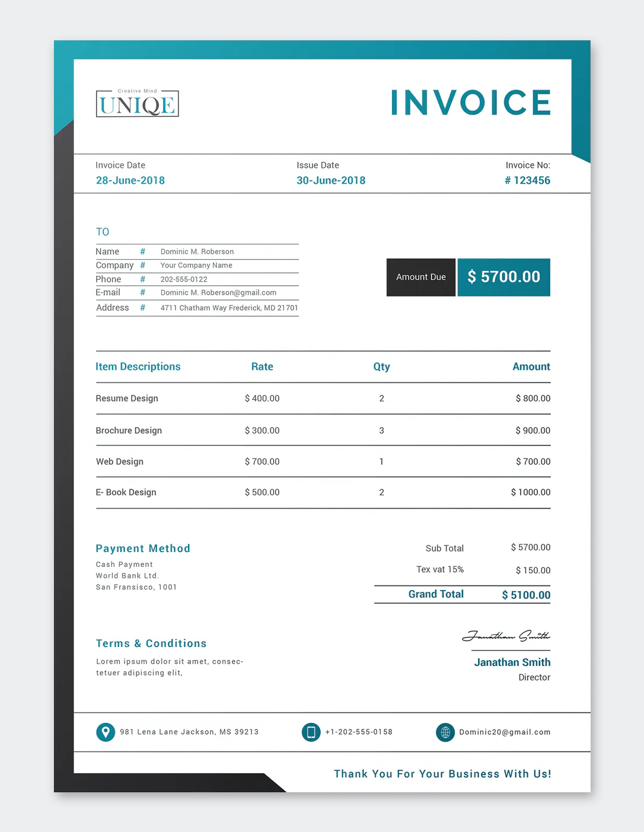Select the Cash Payment line
644x832 pixels.
click(x=125, y=565)
